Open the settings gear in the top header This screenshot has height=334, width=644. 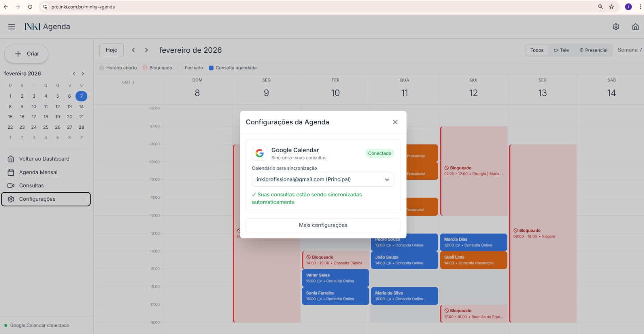pyautogui.click(x=616, y=27)
